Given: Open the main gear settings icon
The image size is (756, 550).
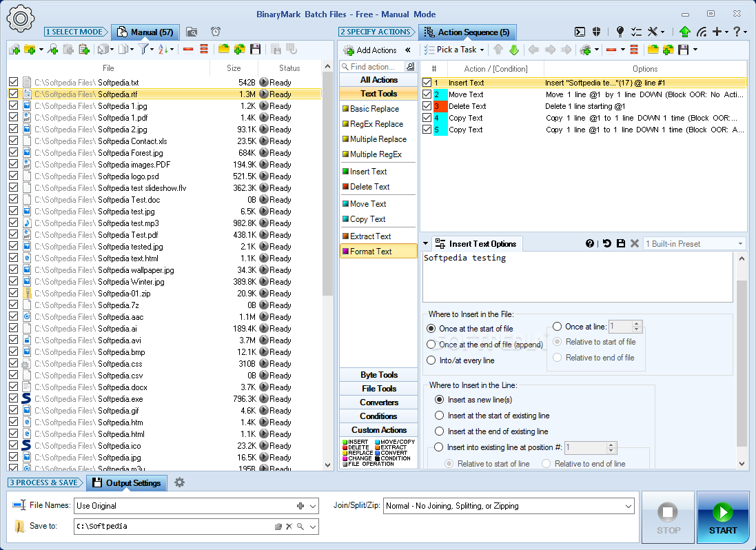Looking at the screenshot, I should click(20, 19).
